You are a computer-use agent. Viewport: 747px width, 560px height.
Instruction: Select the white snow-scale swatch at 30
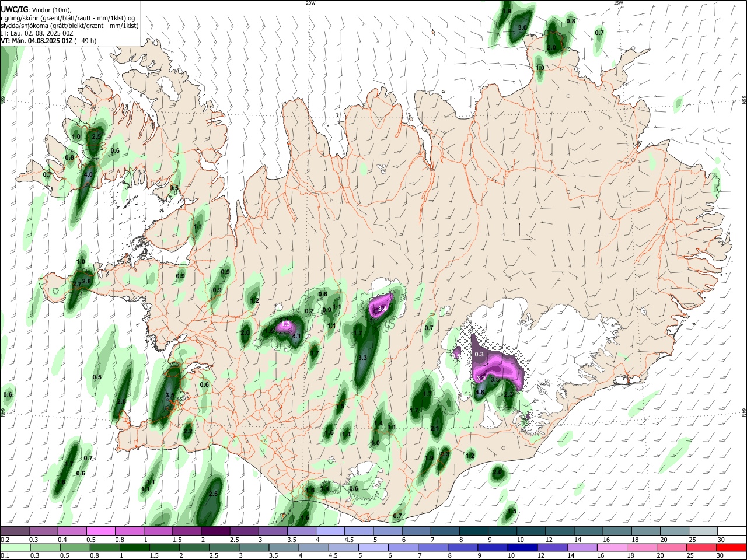(731, 531)
